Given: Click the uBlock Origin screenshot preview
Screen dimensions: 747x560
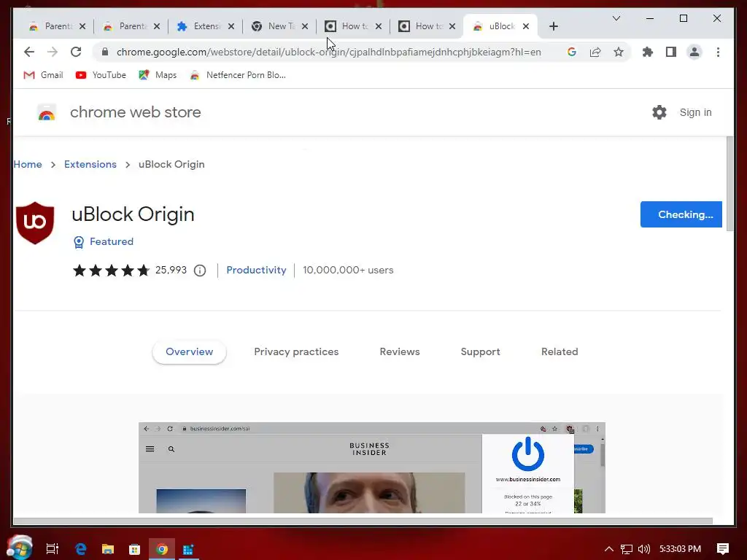Looking at the screenshot, I should point(371,467).
